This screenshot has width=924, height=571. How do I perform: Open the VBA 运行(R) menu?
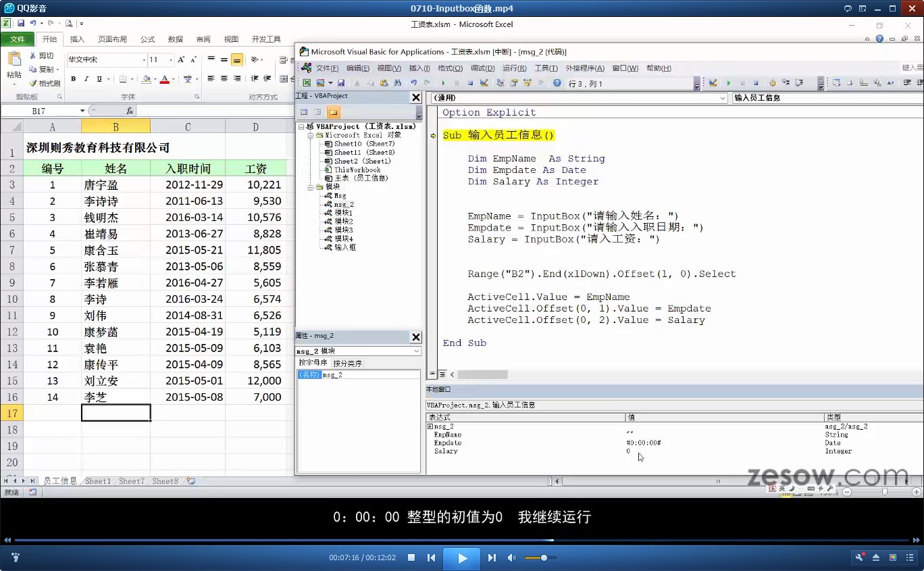point(515,68)
